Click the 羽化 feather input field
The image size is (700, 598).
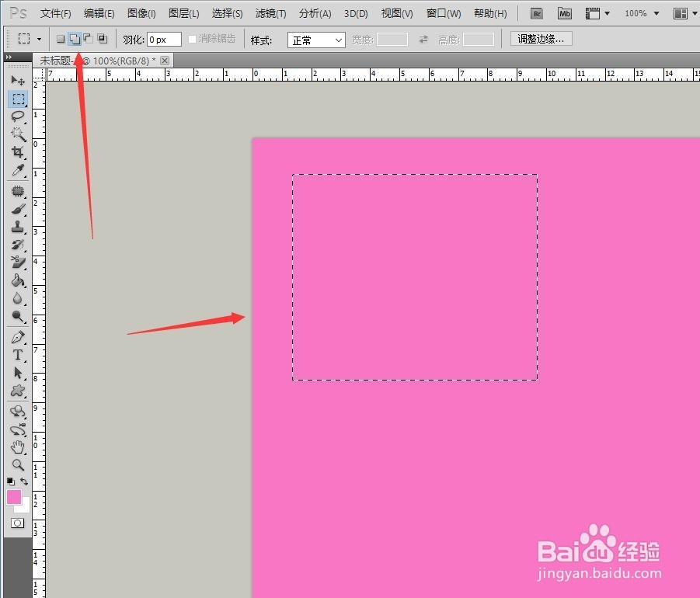click(x=164, y=40)
